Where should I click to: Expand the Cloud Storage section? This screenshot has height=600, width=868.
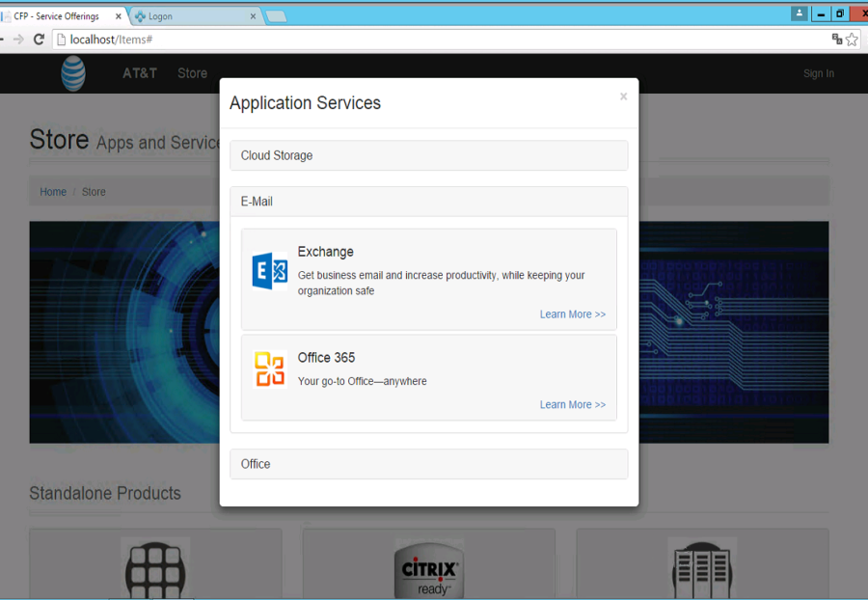pyautogui.click(x=428, y=155)
